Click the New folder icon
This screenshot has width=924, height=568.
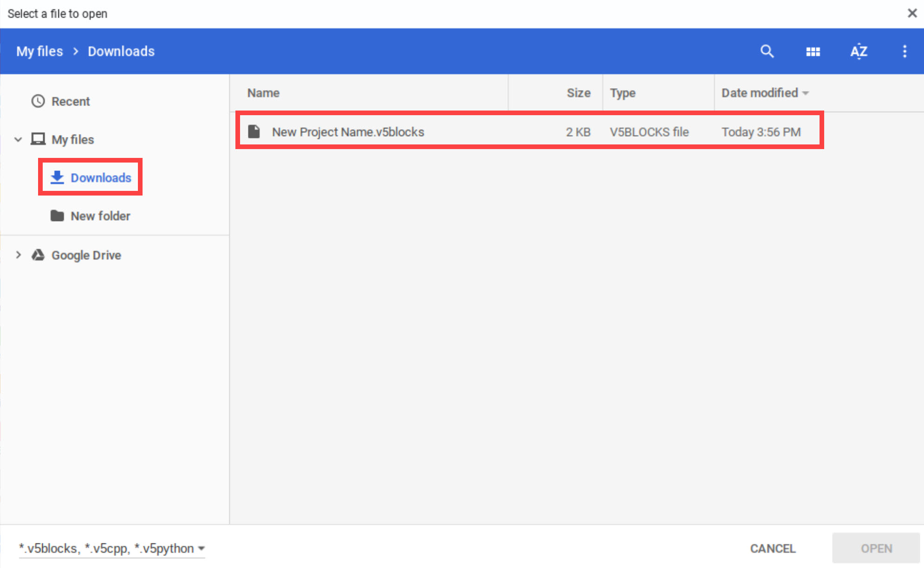pyautogui.click(x=57, y=215)
